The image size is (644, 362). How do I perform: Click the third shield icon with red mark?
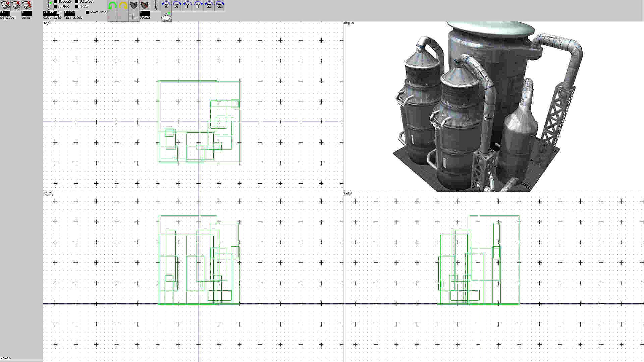coord(27,5)
